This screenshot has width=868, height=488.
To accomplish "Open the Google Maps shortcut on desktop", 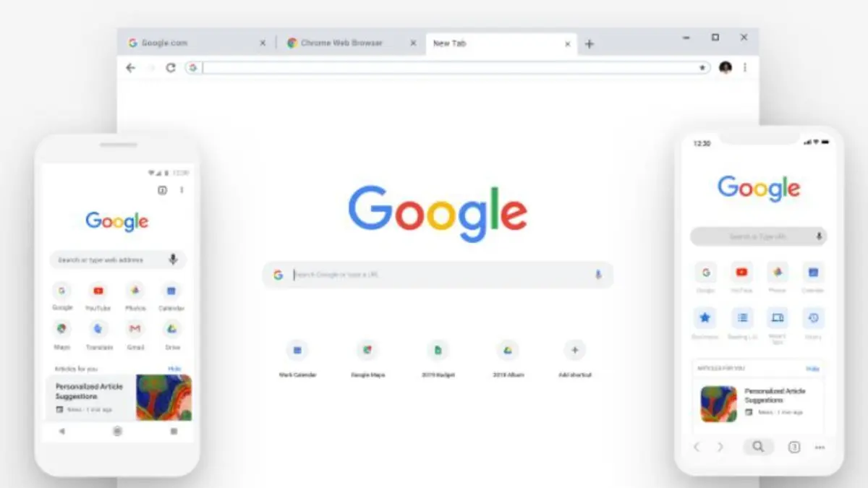I will tap(367, 351).
